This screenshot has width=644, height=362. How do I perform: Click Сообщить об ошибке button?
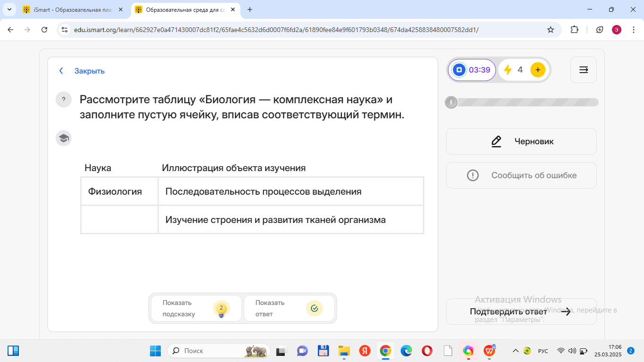(521, 175)
